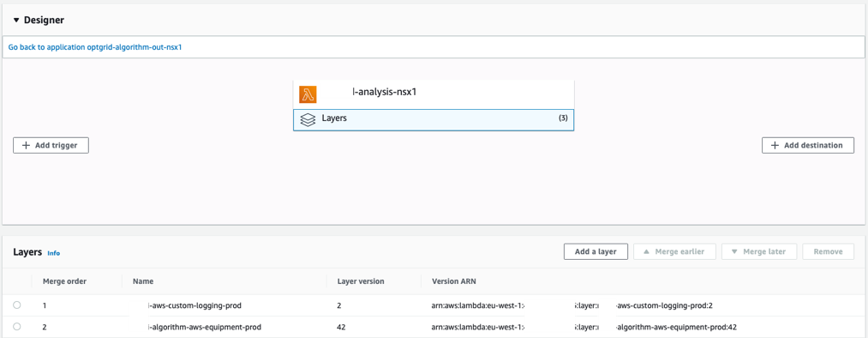Open the Layers Info link
The height and width of the screenshot is (338, 868).
(x=54, y=253)
